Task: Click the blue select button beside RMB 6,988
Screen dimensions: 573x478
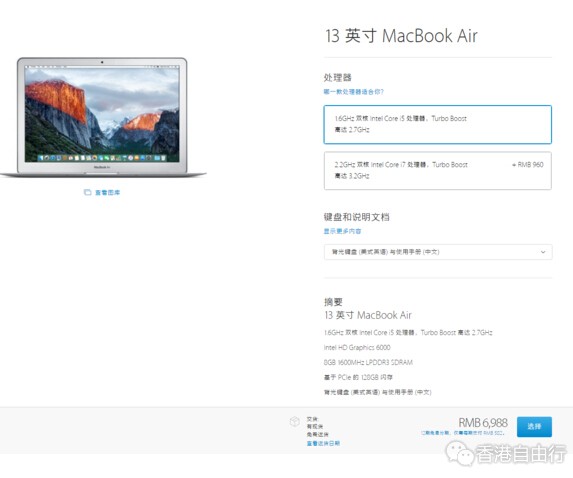Action: pyautogui.click(x=534, y=426)
